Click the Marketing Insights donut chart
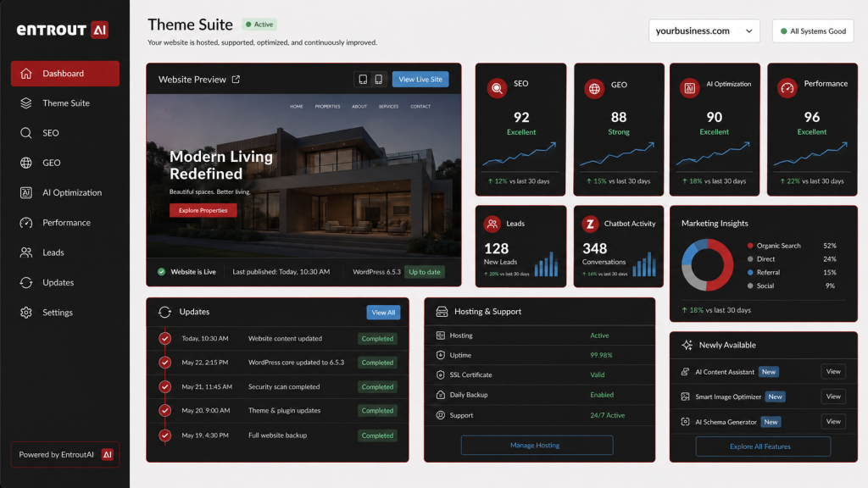This screenshot has width=868, height=488. 708,265
